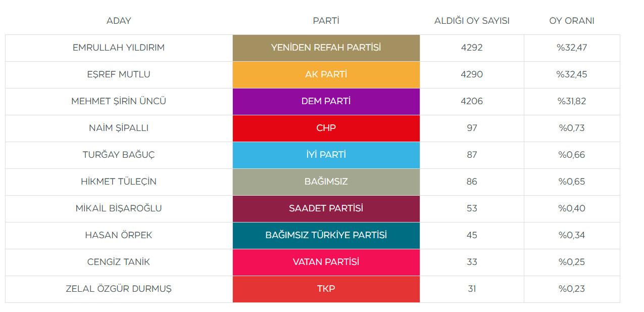
Task: Click the teal BAĞIMSIZ TÜRKİYE PARTİSİ cell
Action: (x=326, y=235)
